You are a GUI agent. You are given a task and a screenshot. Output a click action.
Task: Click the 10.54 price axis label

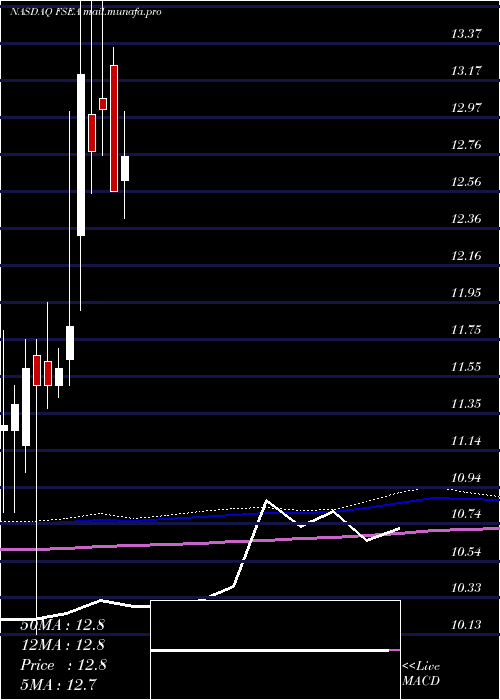pyautogui.click(x=466, y=552)
